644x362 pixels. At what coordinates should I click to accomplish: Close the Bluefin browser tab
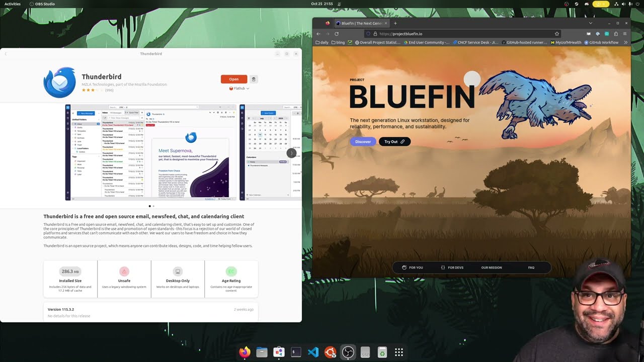pos(386,23)
